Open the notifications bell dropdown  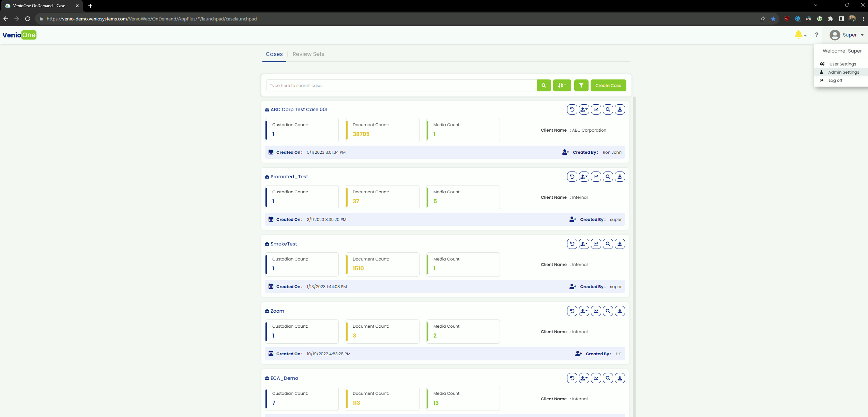(x=800, y=35)
